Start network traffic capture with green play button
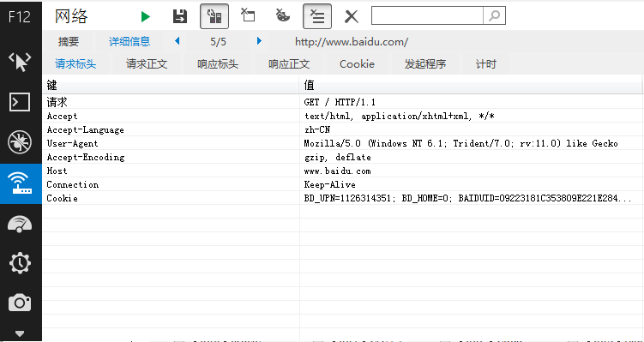 click(146, 17)
